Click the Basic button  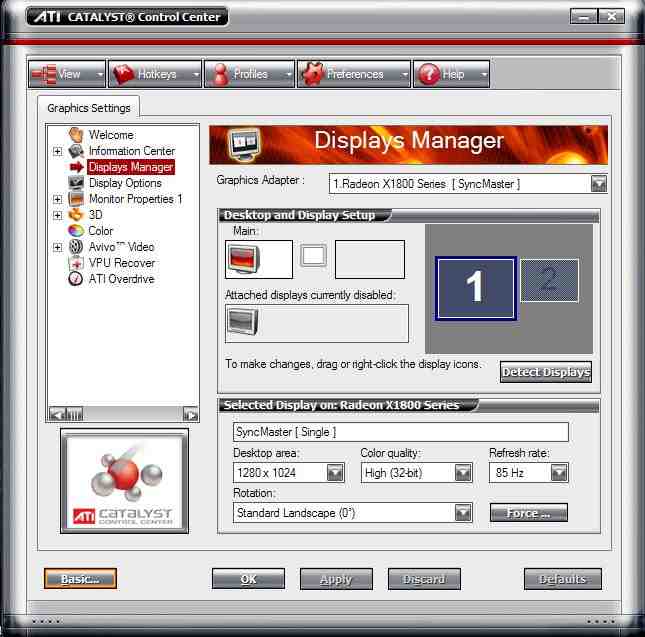click(80, 579)
